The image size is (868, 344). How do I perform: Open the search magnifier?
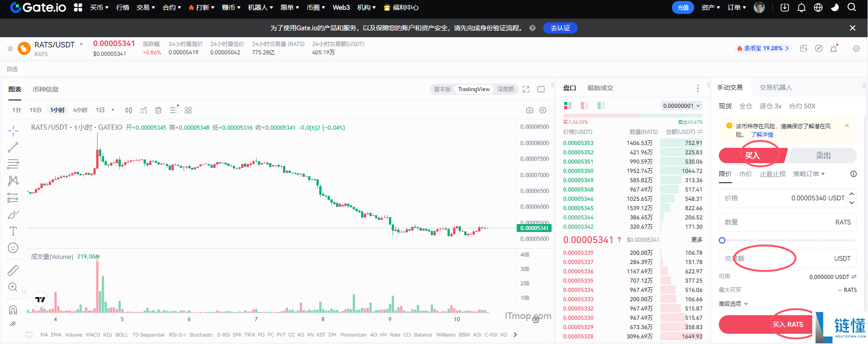[x=852, y=7]
